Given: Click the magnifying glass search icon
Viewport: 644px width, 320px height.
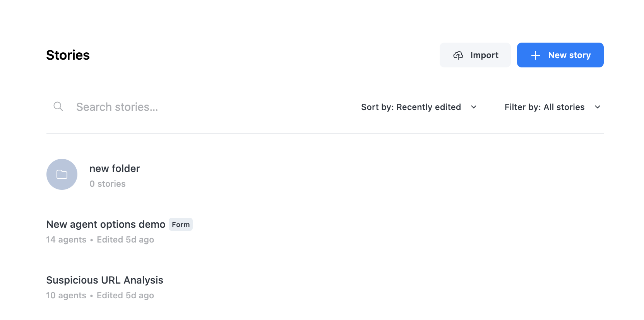Looking at the screenshot, I should coord(58,107).
